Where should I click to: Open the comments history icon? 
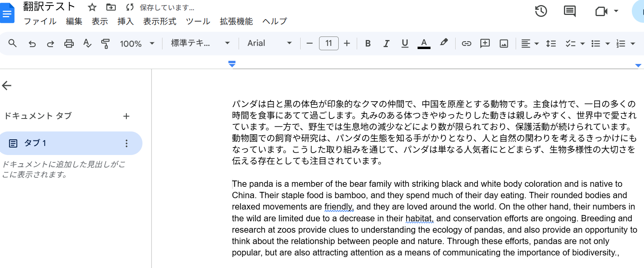coord(569,11)
